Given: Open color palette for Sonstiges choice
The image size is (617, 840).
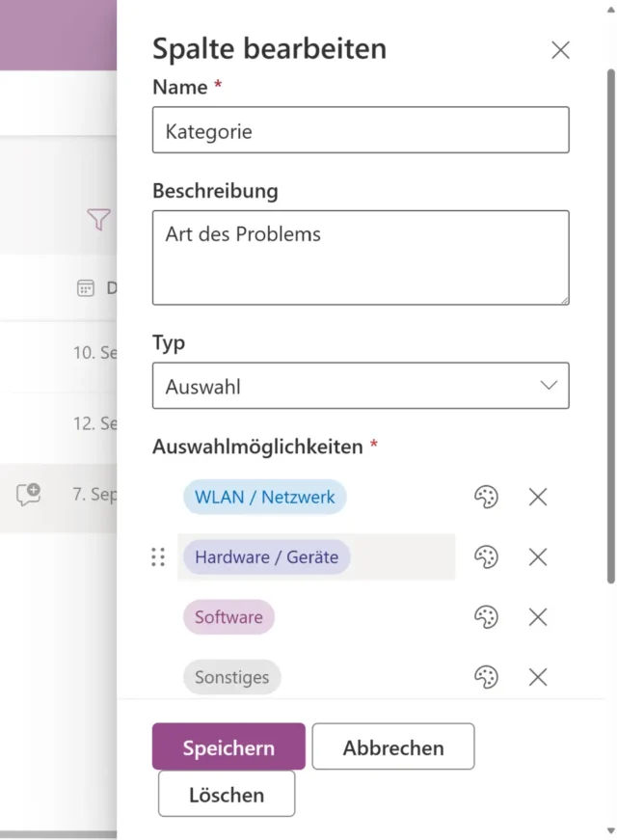Looking at the screenshot, I should click(486, 677).
